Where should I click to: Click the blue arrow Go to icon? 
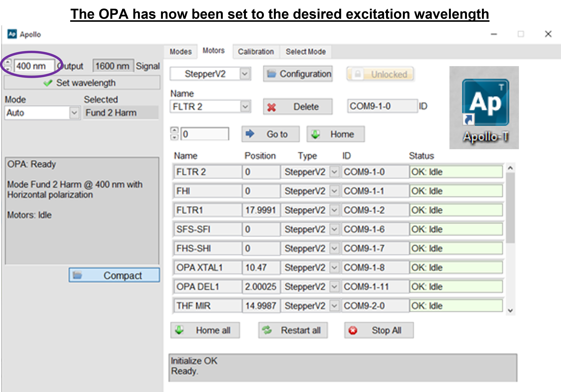click(250, 134)
